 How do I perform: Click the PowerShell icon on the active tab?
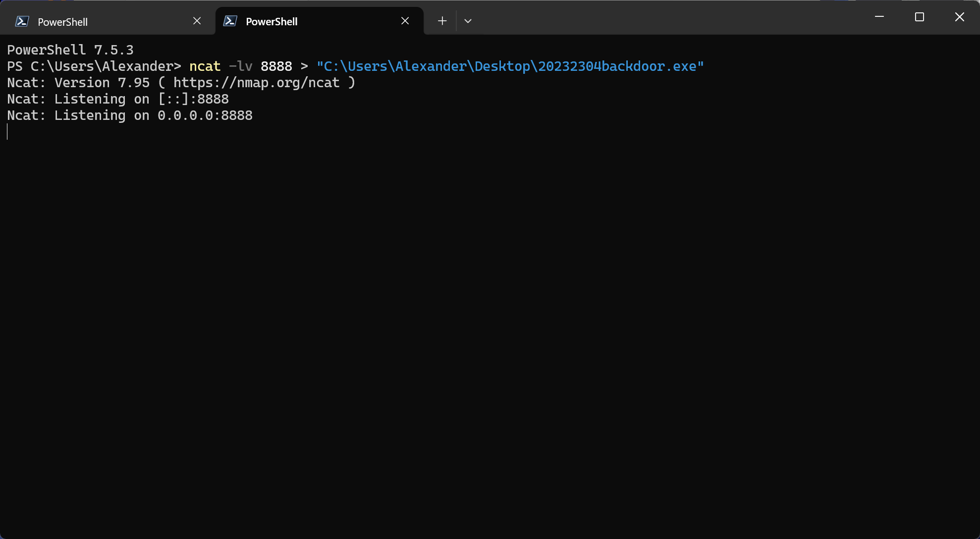point(230,21)
